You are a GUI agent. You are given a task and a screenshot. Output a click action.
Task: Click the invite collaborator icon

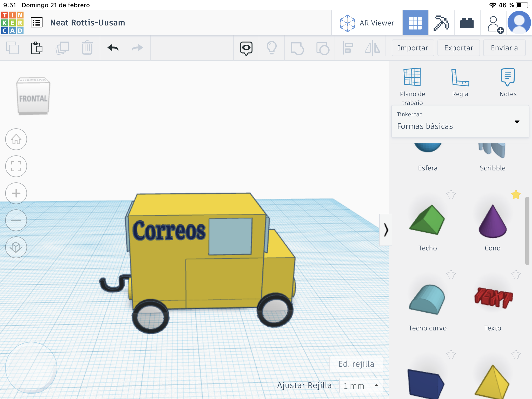(x=495, y=24)
